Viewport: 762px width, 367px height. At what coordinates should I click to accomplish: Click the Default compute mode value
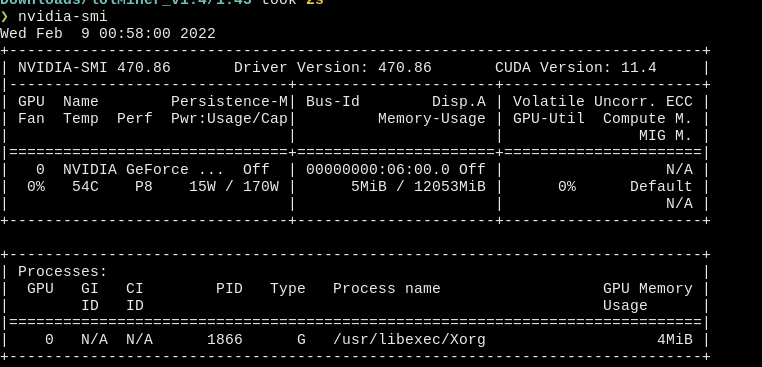661,187
